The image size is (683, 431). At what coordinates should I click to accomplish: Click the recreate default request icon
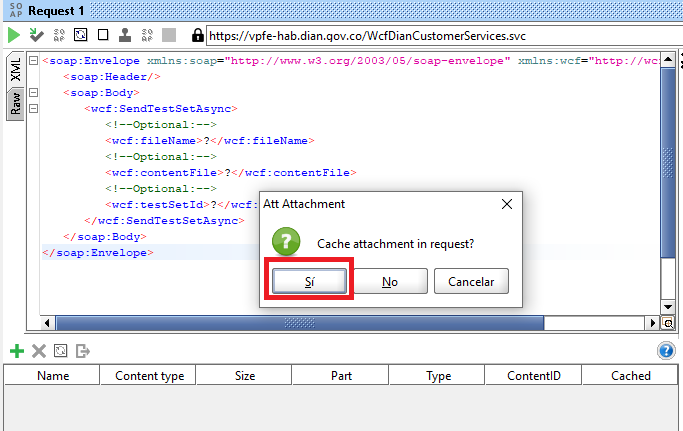tap(81, 35)
